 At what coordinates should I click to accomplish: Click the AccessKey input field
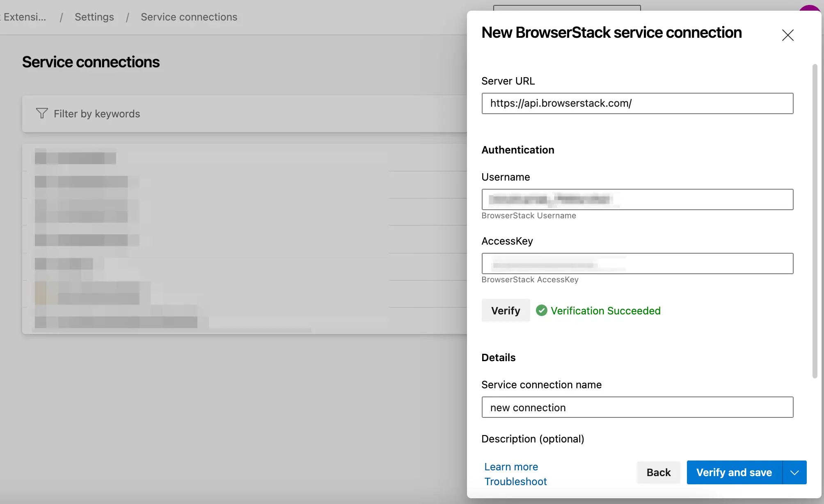(637, 263)
